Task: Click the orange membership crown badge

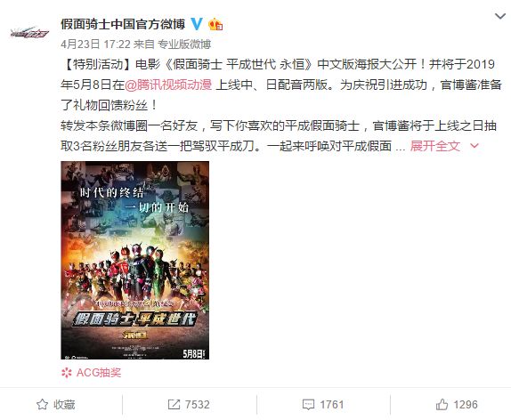Action: pyautogui.click(x=215, y=24)
